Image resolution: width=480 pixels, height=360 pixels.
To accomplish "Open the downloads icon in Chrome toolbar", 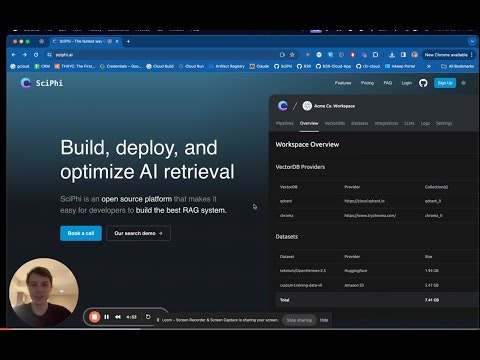I will 392,55.
